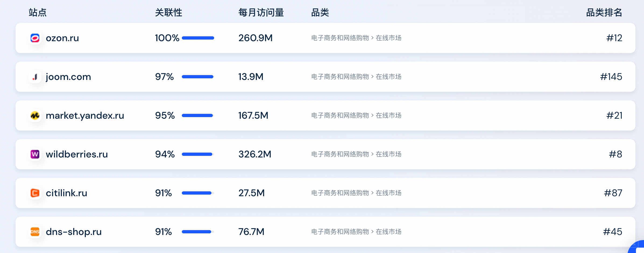Viewport: 644px width, 253px height.
Task: Click the market.yandex.ru favicon icon
Action: (35, 115)
